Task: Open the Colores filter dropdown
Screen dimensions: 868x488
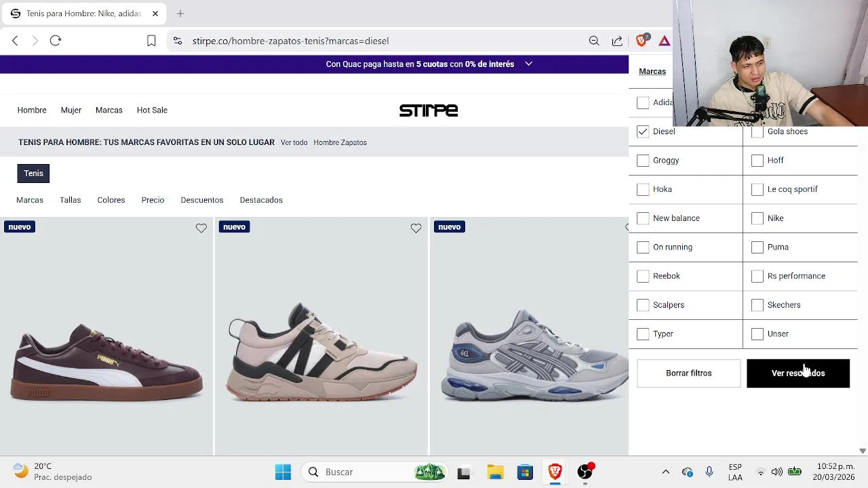Action: click(x=111, y=200)
